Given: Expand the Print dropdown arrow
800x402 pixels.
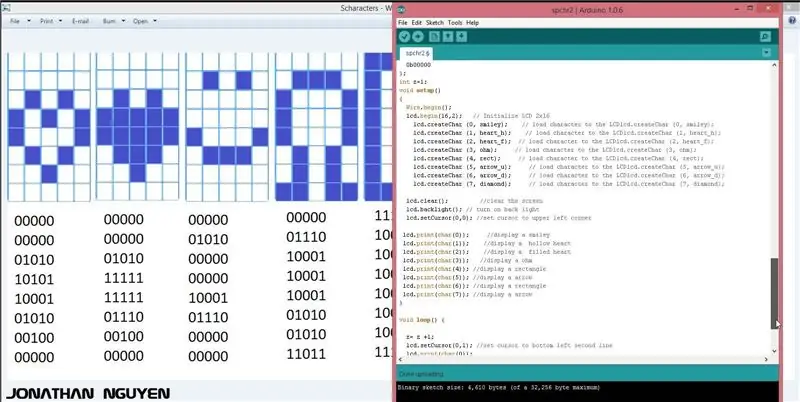Looking at the screenshot, I should [x=60, y=21].
